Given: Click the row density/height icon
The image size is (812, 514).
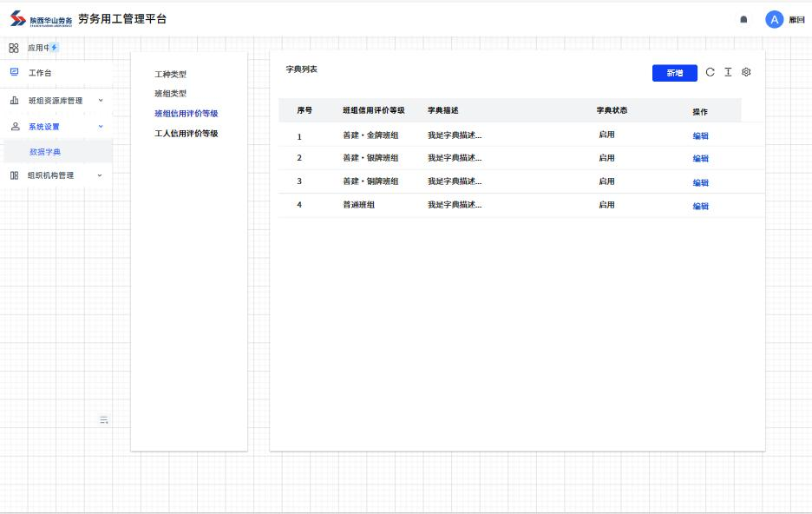Looking at the screenshot, I should point(728,72).
